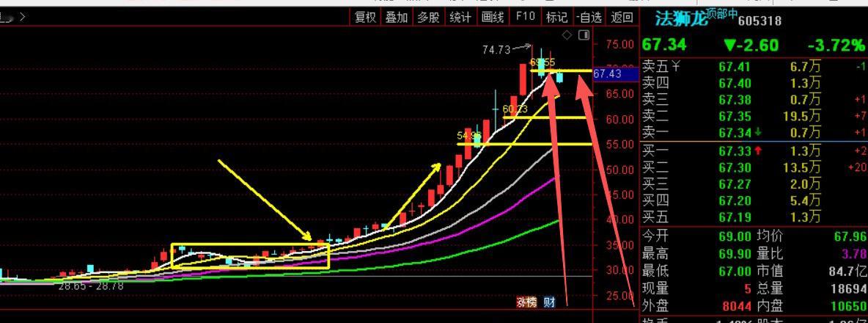Select the 卖三 ask price 67.38
Image resolution: width=868 pixels, height=323 pixels.
pyautogui.click(x=735, y=101)
